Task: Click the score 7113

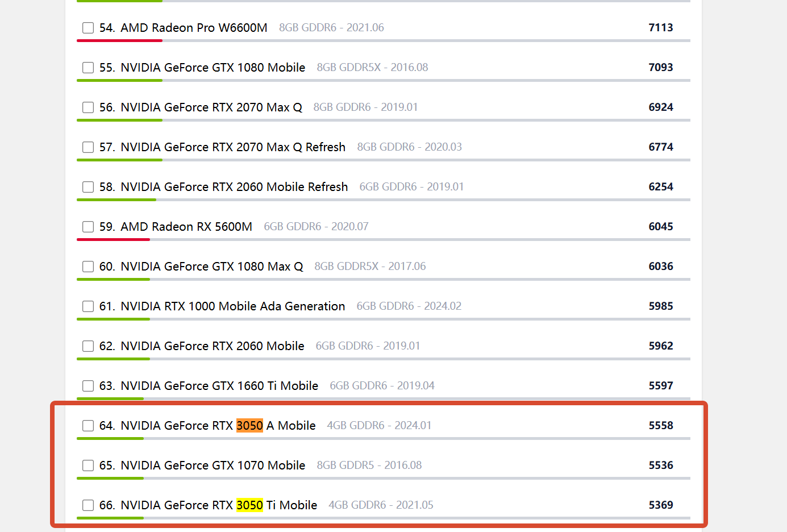Action: (x=661, y=28)
